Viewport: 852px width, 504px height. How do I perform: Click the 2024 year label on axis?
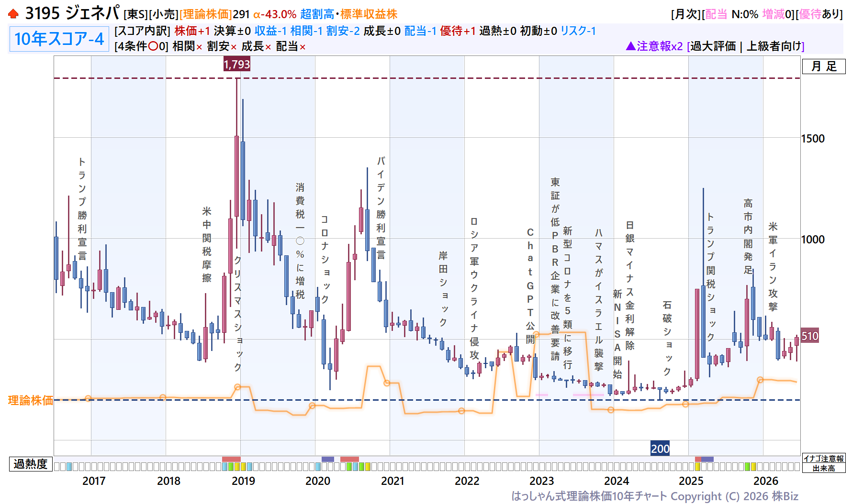coord(617,481)
